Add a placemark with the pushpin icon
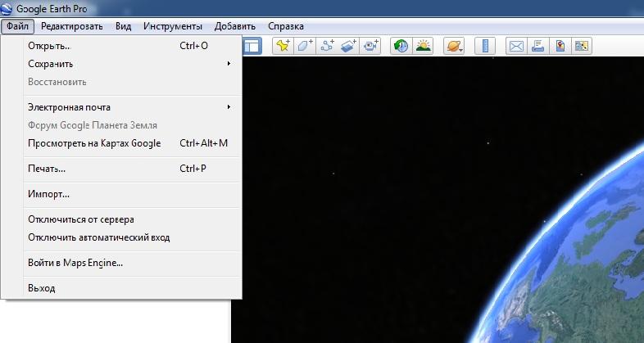This screenshot has width=644, height=343. coord(283,46)
